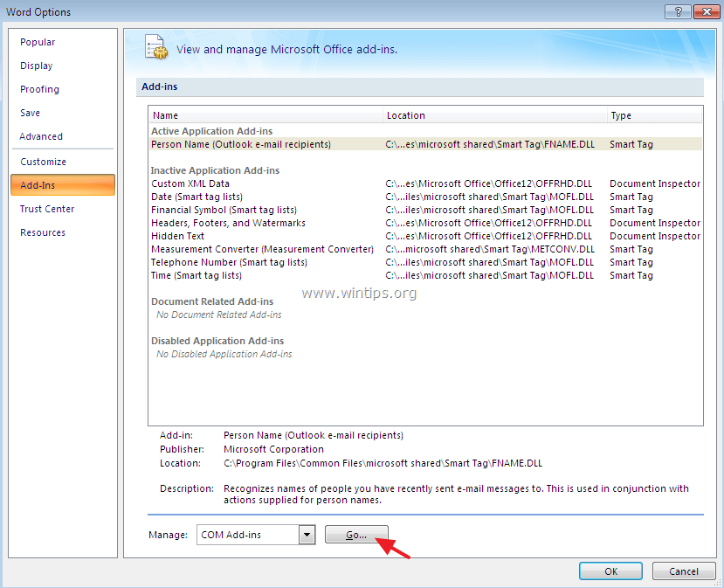This screenshot has height=588, width=724.
Task: Show Advanced options
Action: (41, 136)
